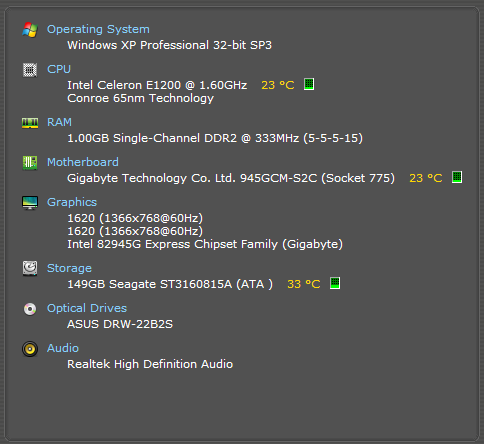Open the Audio section heading link
The image size is (484, 444).
coord(63,348)
